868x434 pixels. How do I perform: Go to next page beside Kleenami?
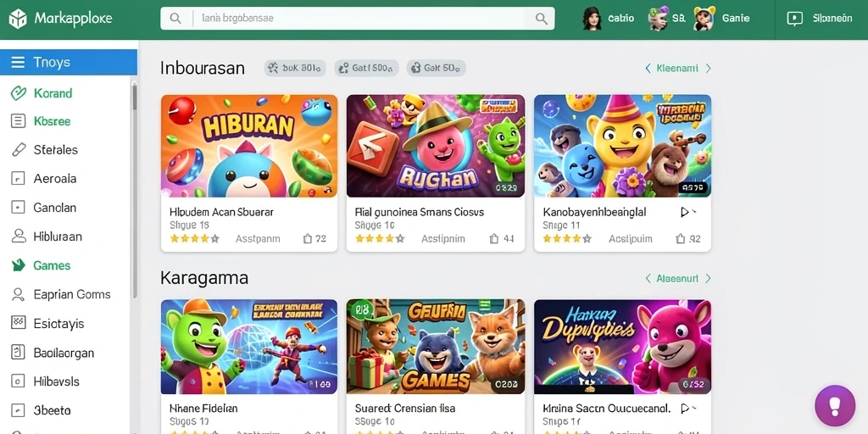click(x=708, y=68)
